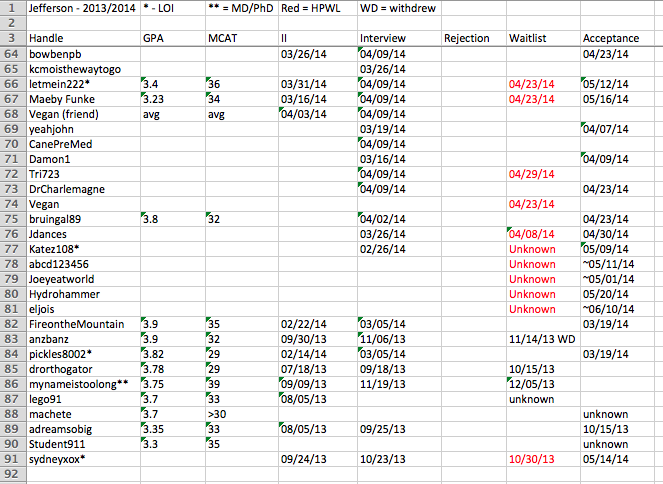Select the 'DrCharlemagne' cell

83,189
